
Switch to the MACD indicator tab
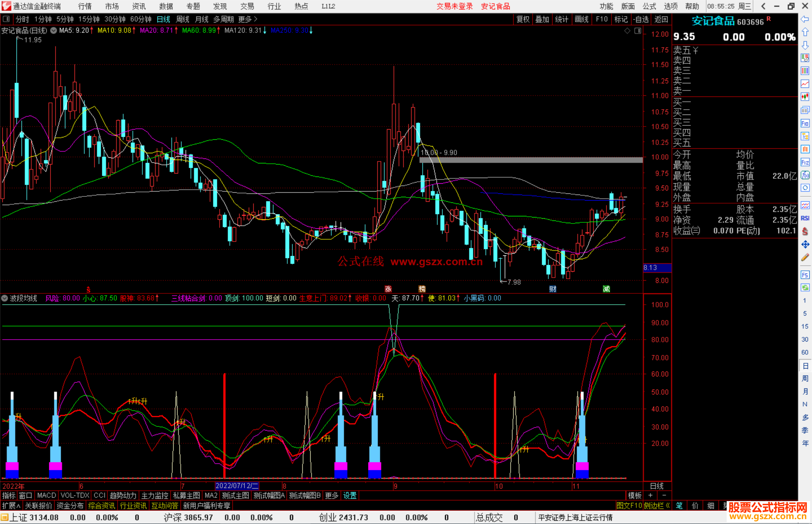(x=46, y=495)
